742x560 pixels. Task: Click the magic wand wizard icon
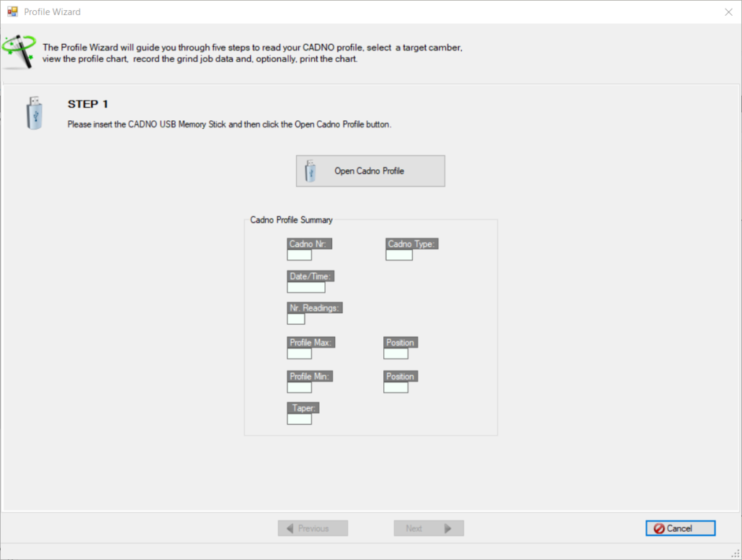[19, 51]
